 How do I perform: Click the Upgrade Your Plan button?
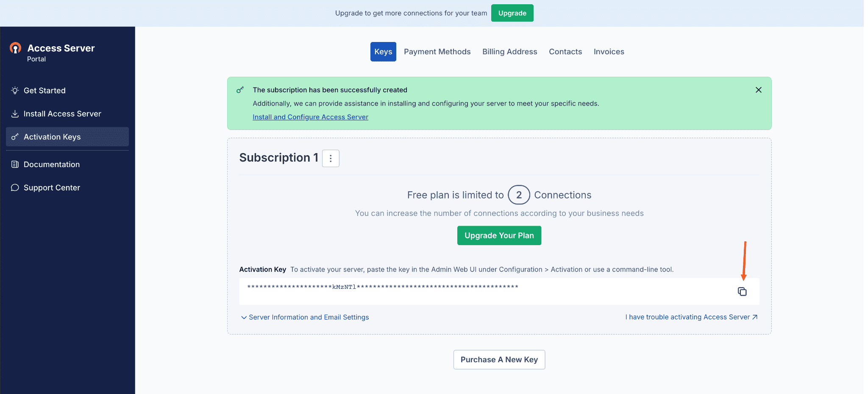click(x=499, y=235)
